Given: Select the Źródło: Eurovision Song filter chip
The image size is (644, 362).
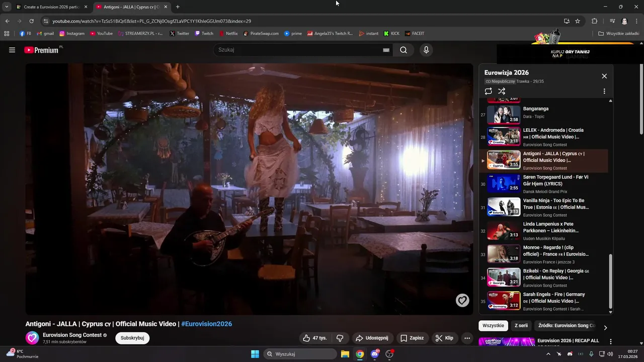Looking at the screenshot, I should point(567,325).
